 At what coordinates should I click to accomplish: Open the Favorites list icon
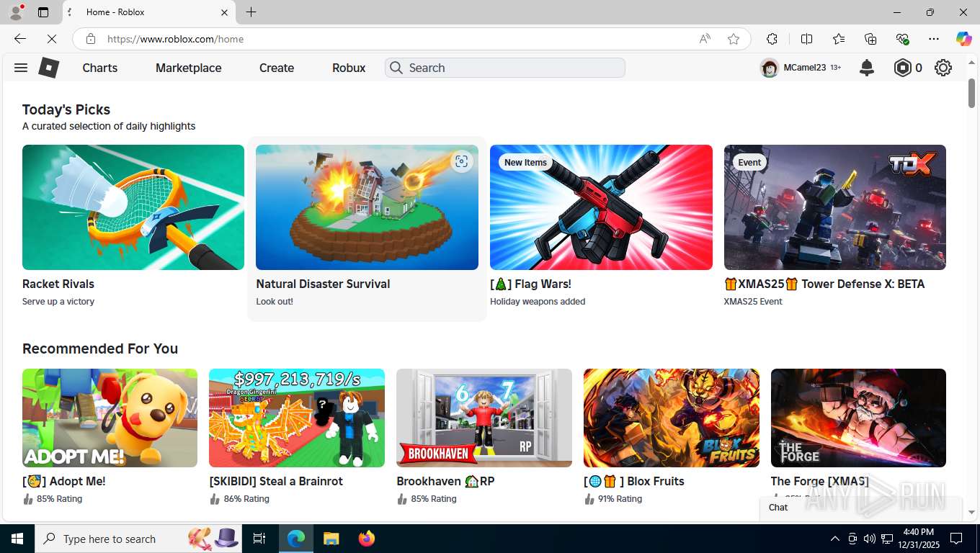coord(839,39)
